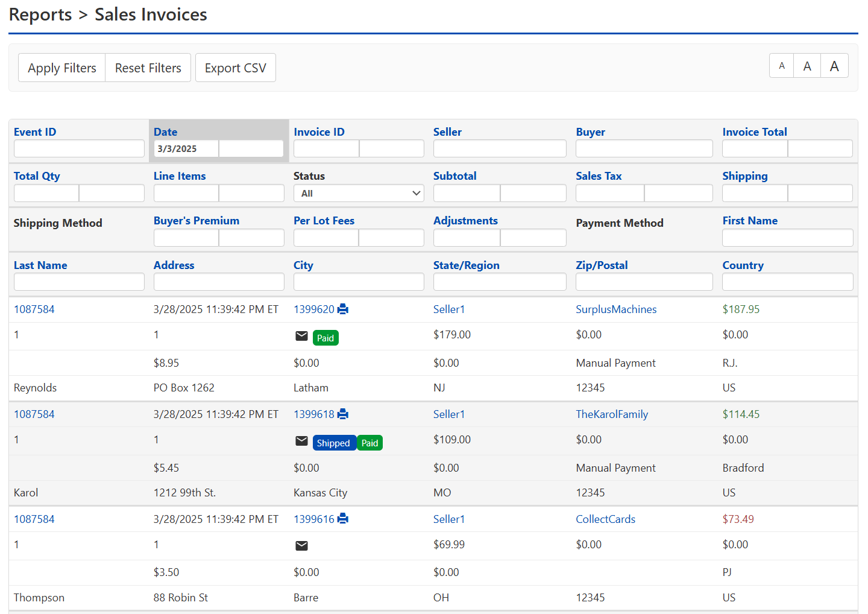Viewport: 868px width, 614px height.
Task: Focus the Last Name filter input
Action: coord(79,282)
